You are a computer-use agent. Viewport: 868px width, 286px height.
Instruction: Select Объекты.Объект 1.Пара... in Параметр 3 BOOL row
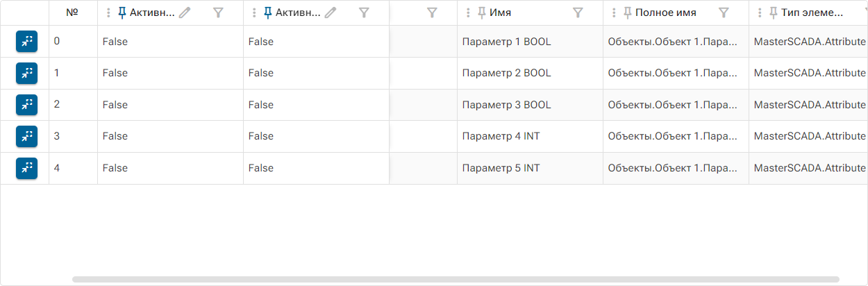676,105
